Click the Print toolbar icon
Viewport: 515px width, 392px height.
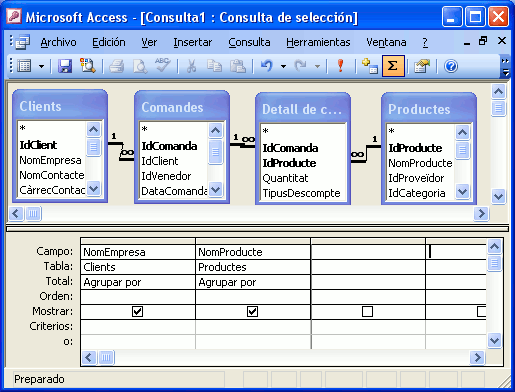click(x=117, y=66)
